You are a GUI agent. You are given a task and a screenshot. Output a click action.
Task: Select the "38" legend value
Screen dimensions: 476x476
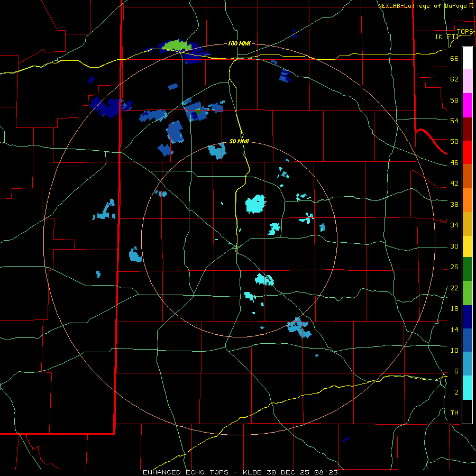454,204
